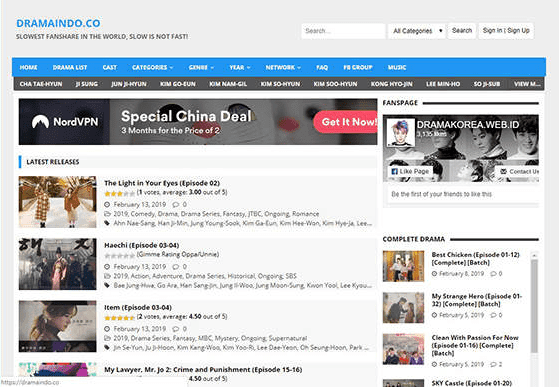Click the folder icon in Item row
559x387 pixels.
pos(107,338)
